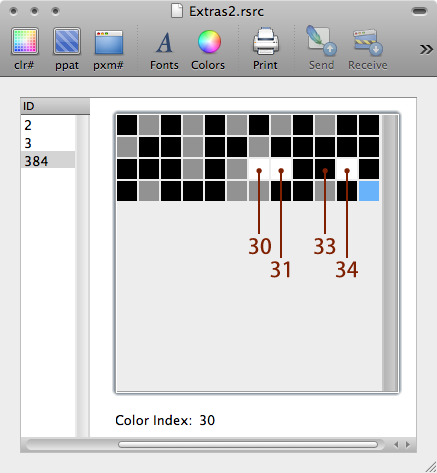The height and width of the screenshot is (473, 437).
Task: Select the white swatch labeled 34
Action: pyautogui.click(x=347, y=169)
